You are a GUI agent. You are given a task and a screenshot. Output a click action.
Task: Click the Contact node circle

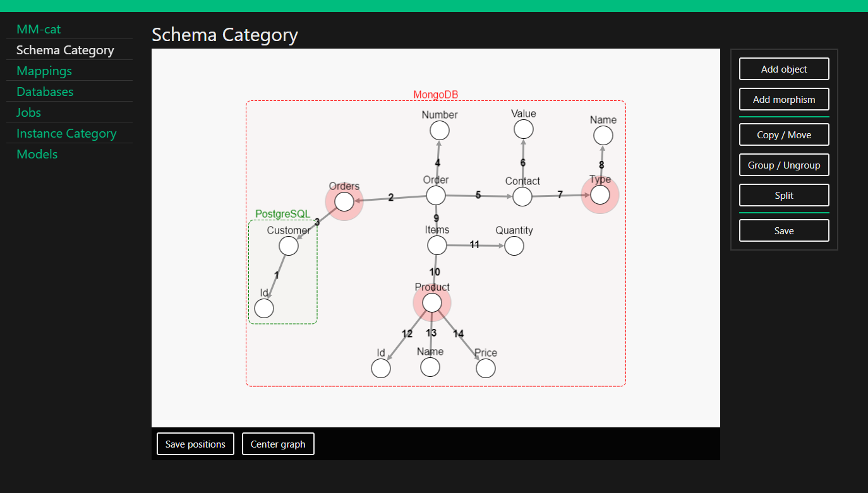pos(522,196)
